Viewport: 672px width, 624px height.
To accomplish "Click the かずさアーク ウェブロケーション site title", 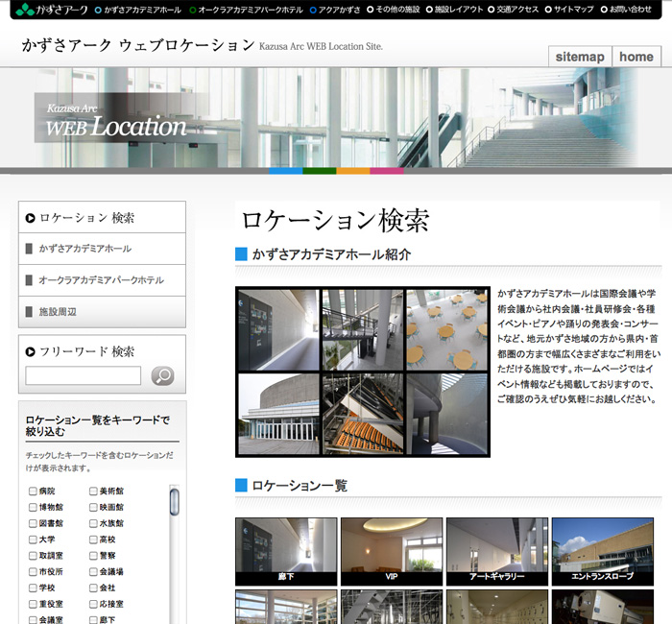I will tap(138, 45).
